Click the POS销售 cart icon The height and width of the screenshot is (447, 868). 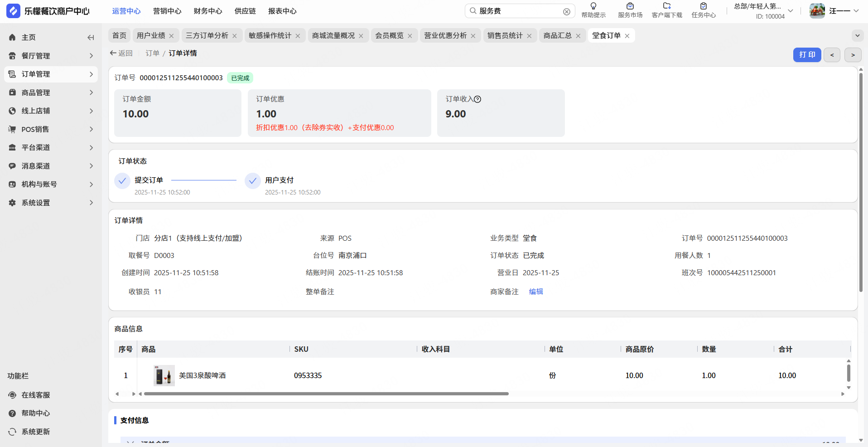click(12, 129)
